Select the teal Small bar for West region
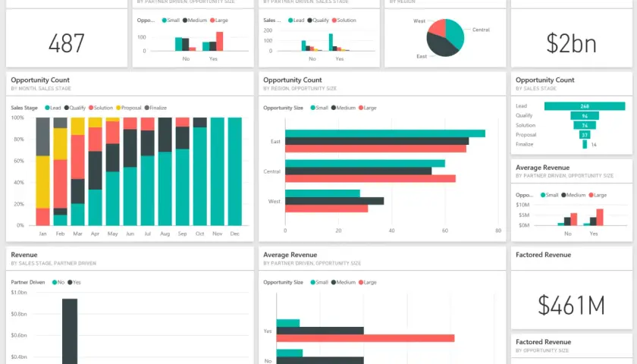 click(322, 193)
